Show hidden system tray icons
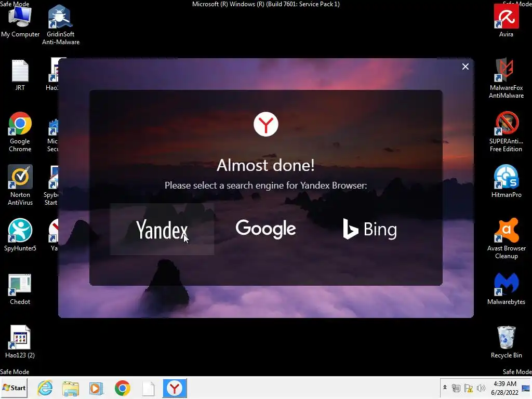 (445, 388)
